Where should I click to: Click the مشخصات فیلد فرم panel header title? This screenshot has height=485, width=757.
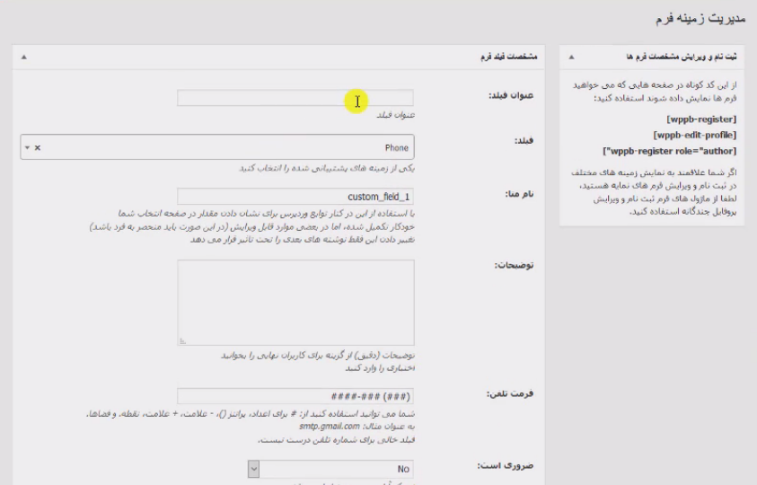(x=508, y=57)
